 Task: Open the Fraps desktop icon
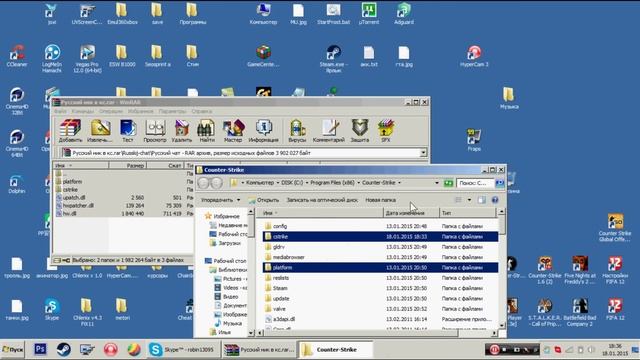tap(474, 140)
